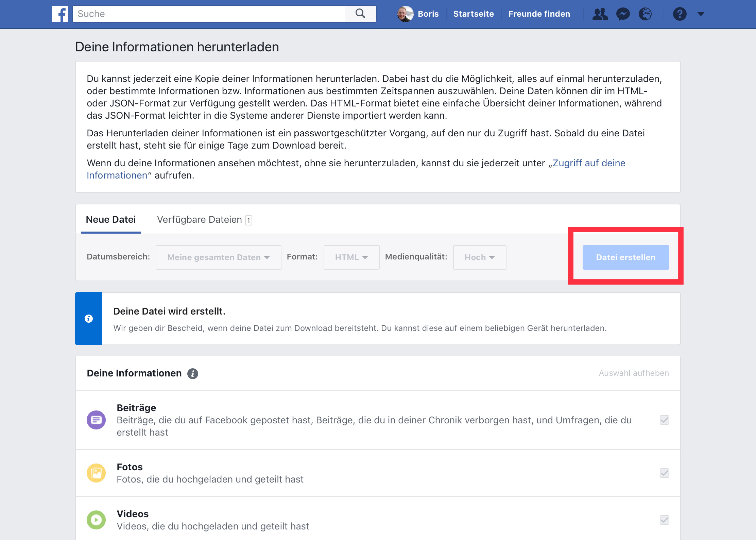Toggle the Fotos checkbox

pos(664,473)
